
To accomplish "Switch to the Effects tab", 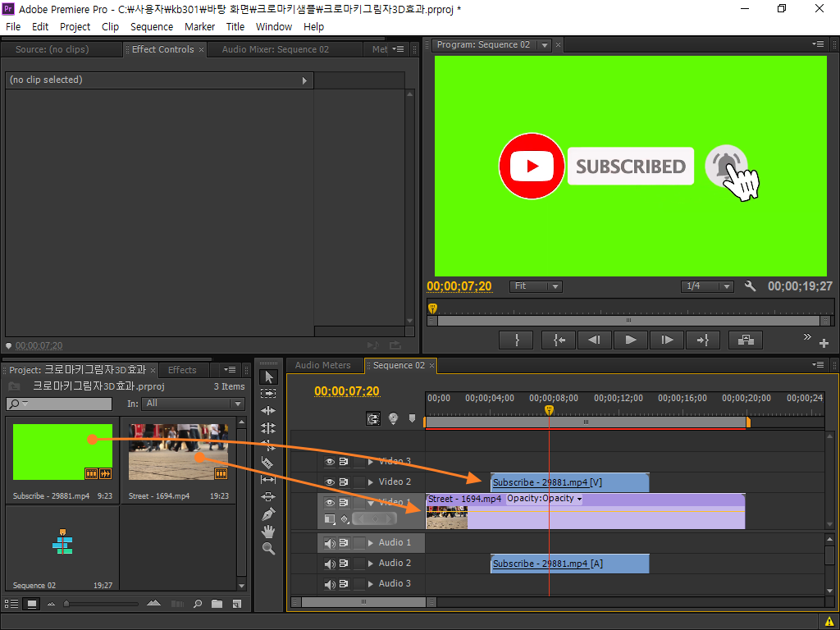I will [182, 370].
